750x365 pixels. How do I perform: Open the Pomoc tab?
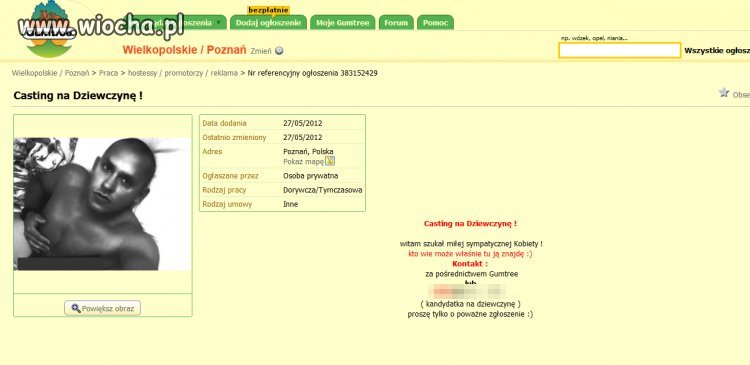click(x=435, y=22)
